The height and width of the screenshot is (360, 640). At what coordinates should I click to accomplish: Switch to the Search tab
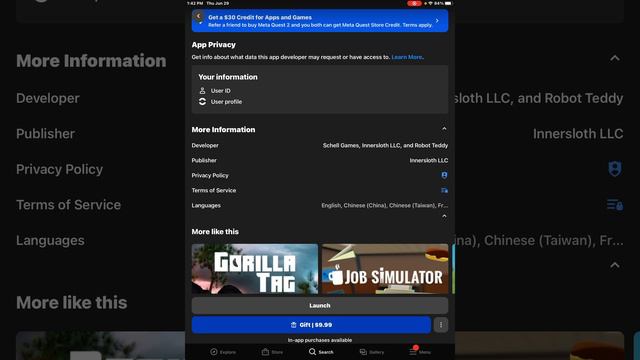pyautogui.click(x=321, y=352)
